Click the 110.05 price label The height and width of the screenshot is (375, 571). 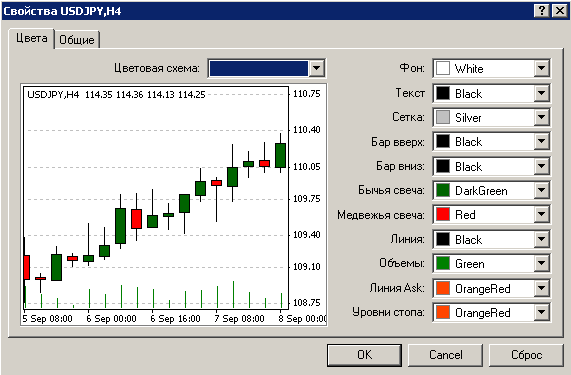(x=307, y=167)
